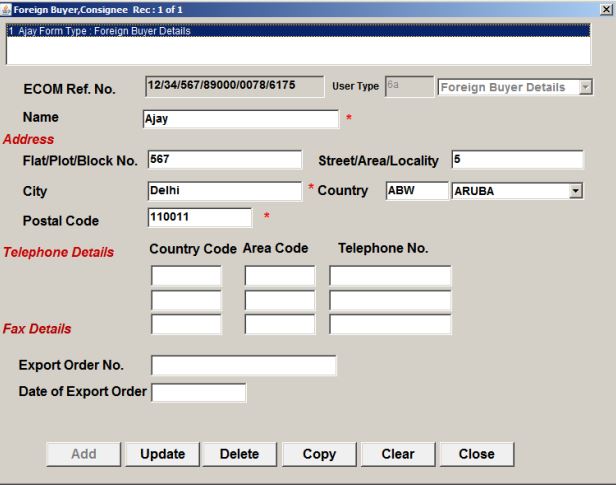The image size is (616, 485).
Task: Click the ECOM Ref. No. field
Action: [x=235, y=86]
